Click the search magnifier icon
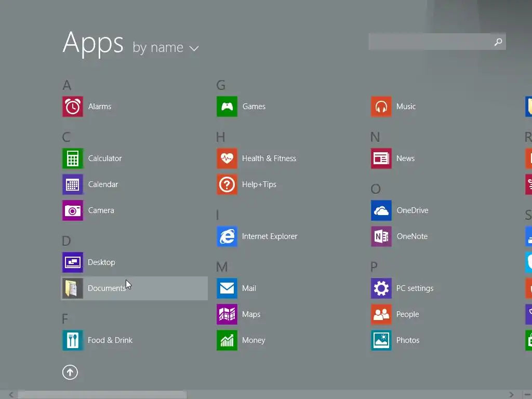Viewport: 532px width, 399px height. (x=498, y=42)
